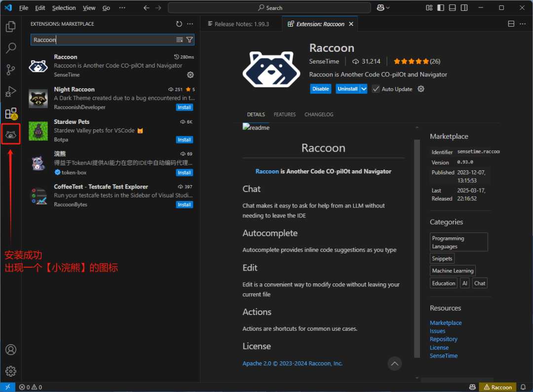Disable the Raccoon extension
Viewport: 533px width, 392px height.
[x=321, y=89]
